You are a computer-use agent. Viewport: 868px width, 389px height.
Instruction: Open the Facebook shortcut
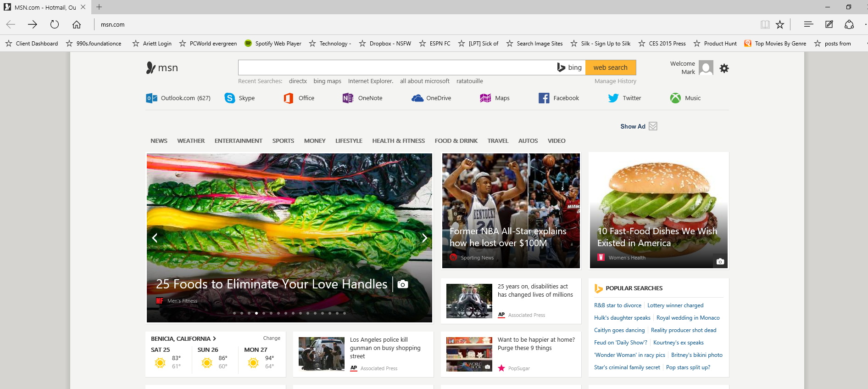[559, 98]
